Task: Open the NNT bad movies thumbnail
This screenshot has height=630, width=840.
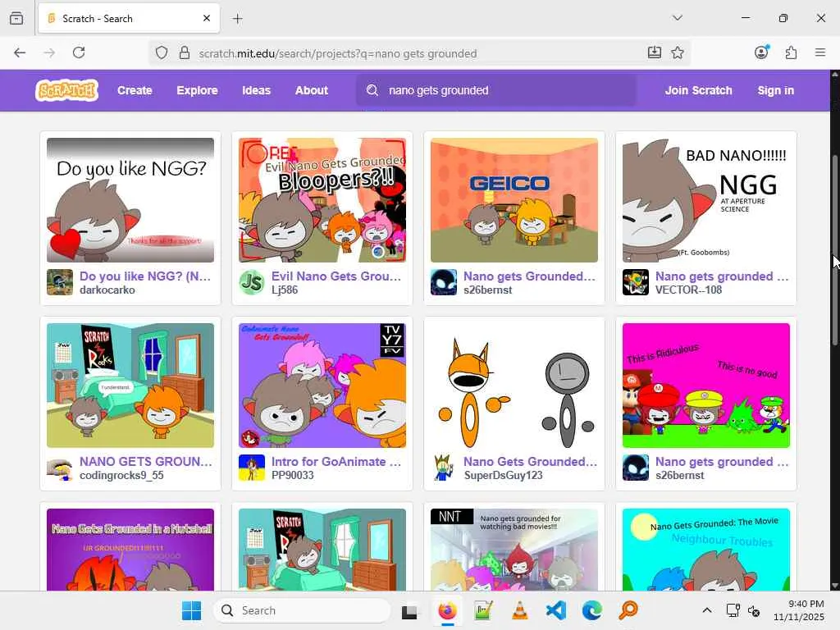Action: point(514,550)
